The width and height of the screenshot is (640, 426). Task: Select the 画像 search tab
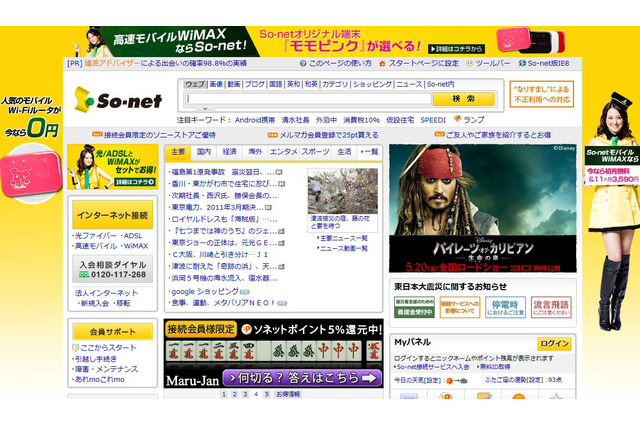click(x=216, y=84)
